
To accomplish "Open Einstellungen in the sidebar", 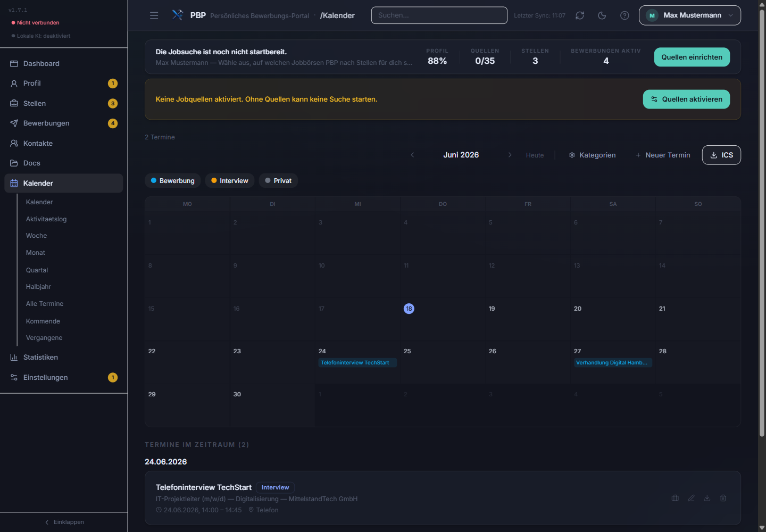I will 64,377.
